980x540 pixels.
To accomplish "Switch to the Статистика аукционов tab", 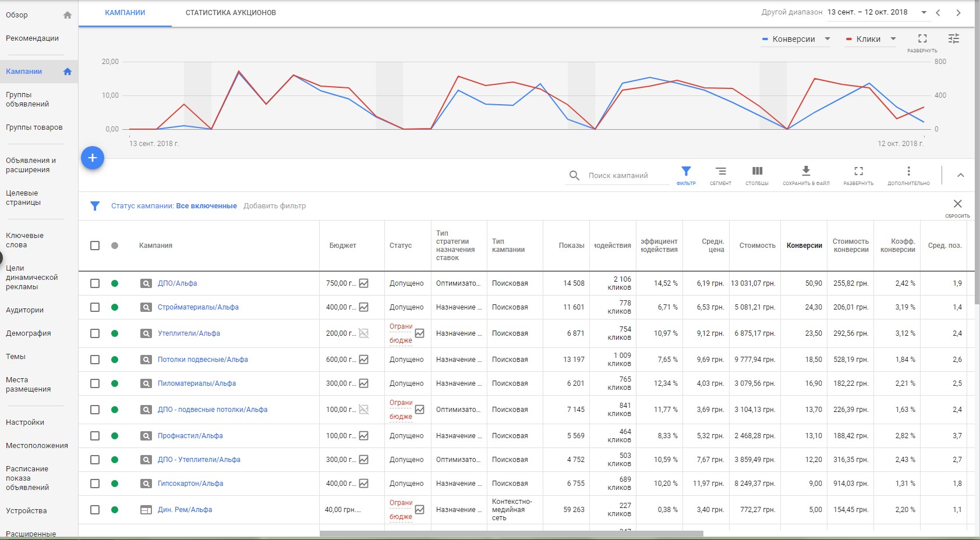I will tap(231, 13).
